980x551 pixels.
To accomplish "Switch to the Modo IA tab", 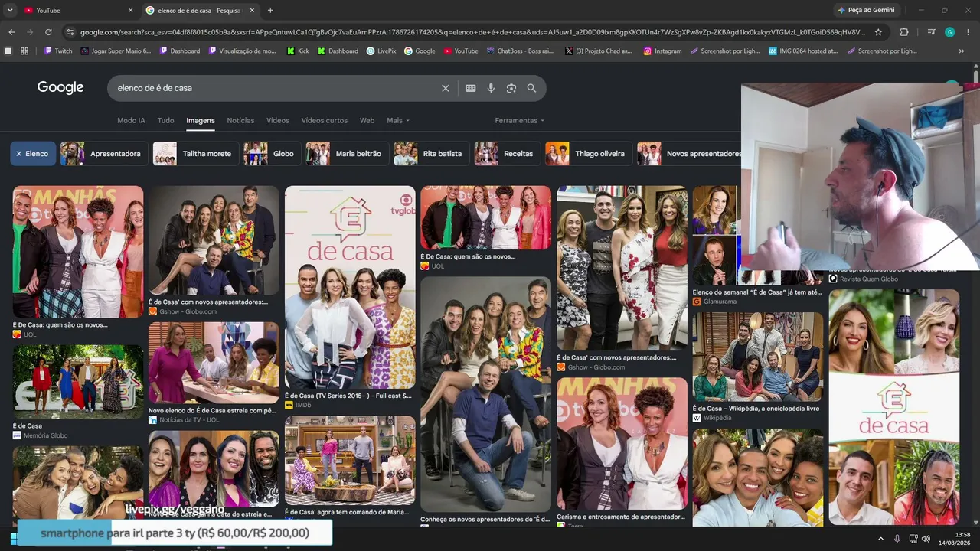I will tap(131, 120).
